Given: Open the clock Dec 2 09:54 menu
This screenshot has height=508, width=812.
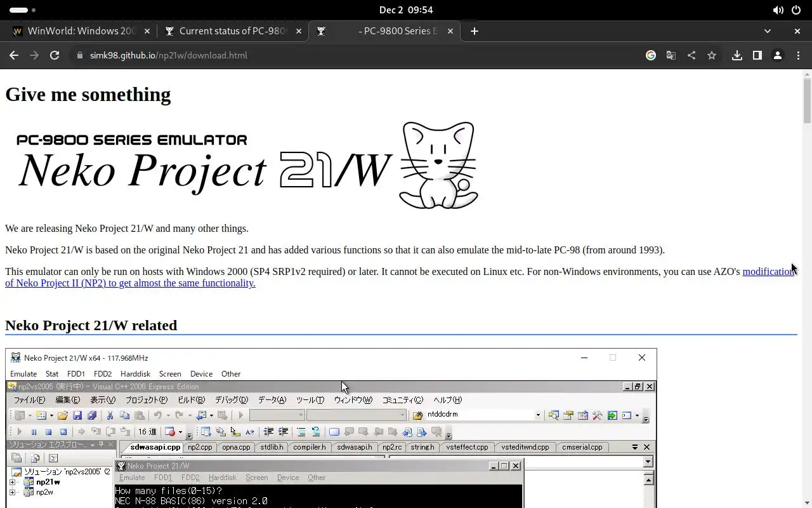Looking at the screenshot, I should (406, 10).
